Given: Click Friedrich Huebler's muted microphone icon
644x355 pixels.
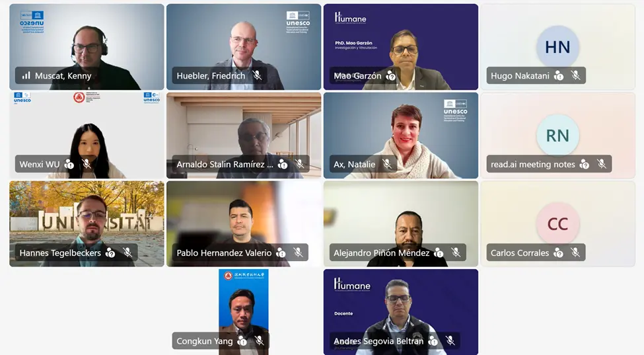Looking at the screenshot, I should pos(257,75).
